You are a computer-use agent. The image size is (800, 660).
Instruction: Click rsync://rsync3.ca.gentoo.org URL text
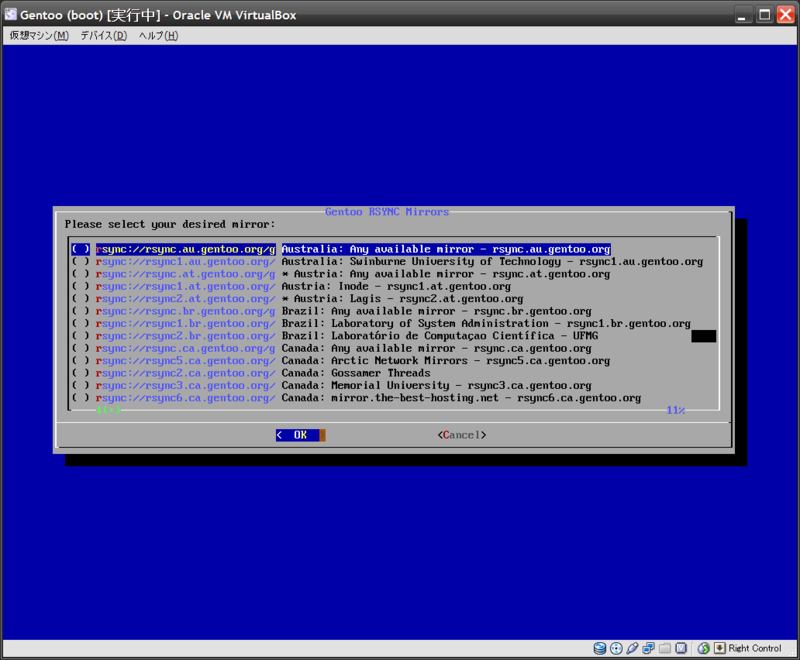(x=186, y=386)
